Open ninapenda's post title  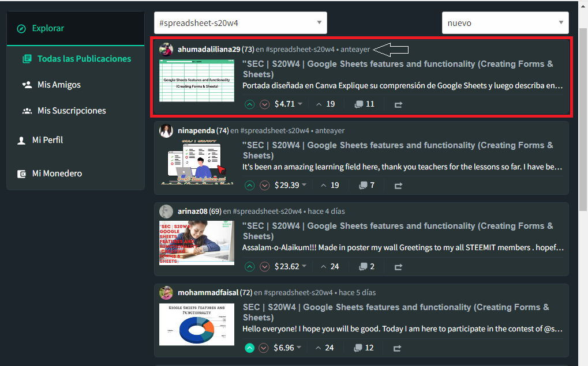click(398, 150)
